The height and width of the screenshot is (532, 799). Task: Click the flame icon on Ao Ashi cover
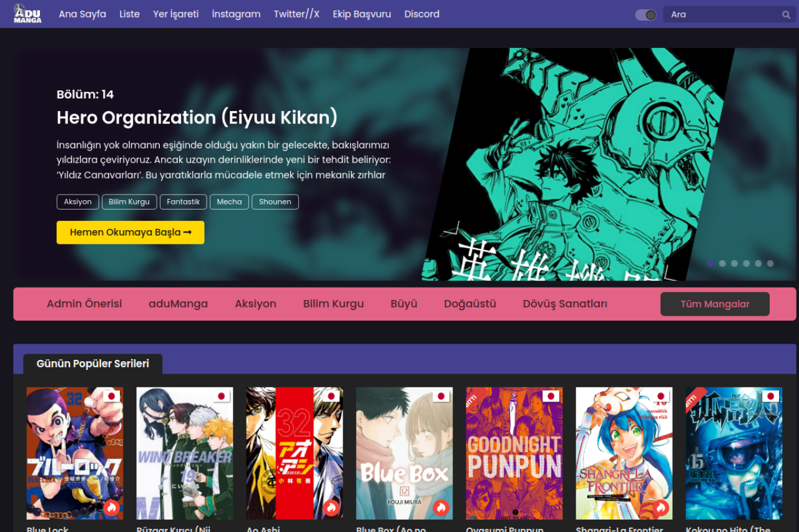pos(331,508)
